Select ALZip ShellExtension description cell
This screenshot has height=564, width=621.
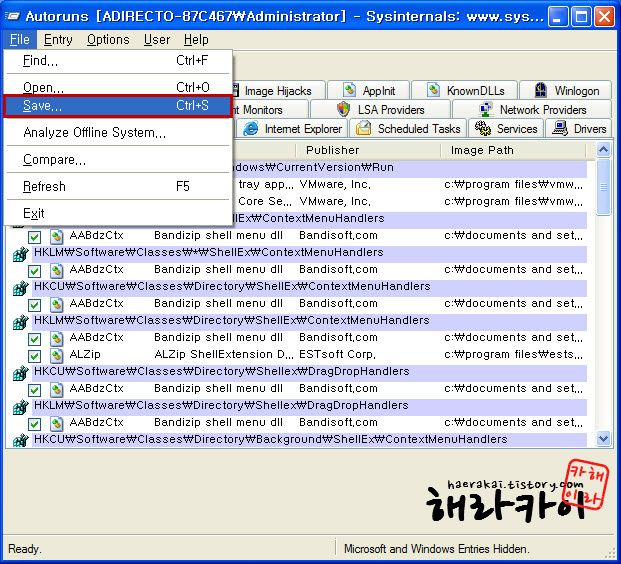pyautogui.click(x=224, y=354)
